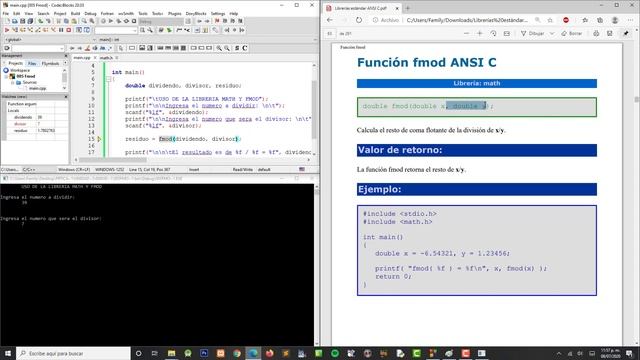
Task: Switch to the math.h editor tab
Action: tap(106, 58)
